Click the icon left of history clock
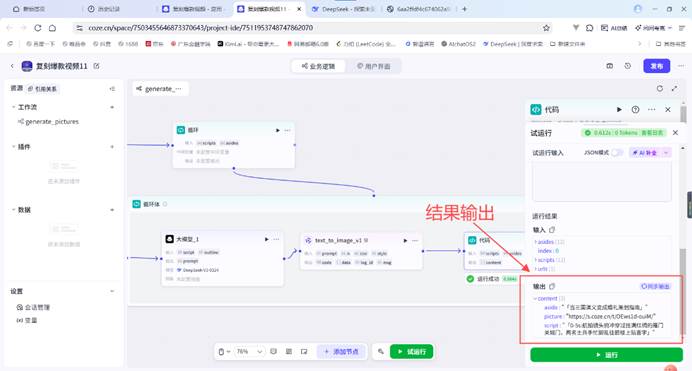 (609, 66)
